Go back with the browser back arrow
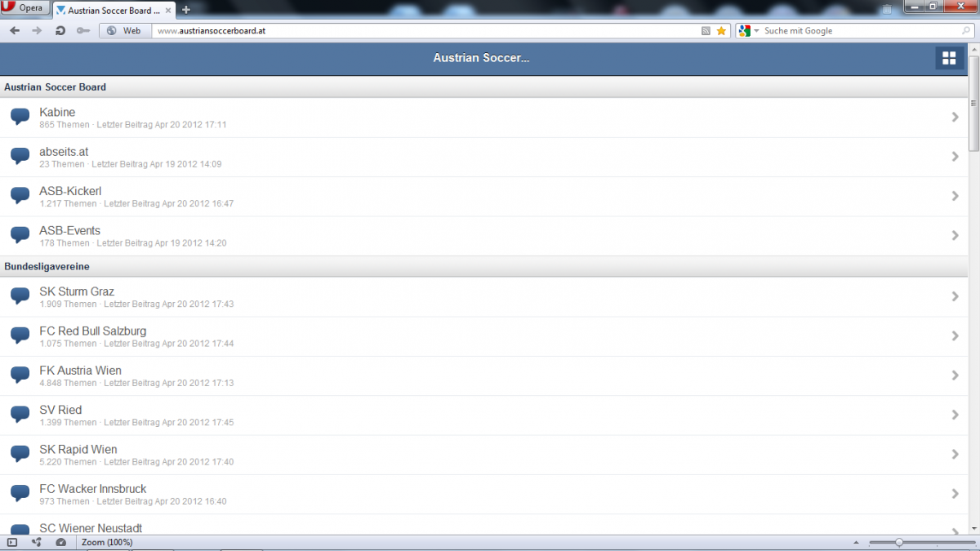The width and height of the screenshot is (980, 551). click(x=15, y=31)
